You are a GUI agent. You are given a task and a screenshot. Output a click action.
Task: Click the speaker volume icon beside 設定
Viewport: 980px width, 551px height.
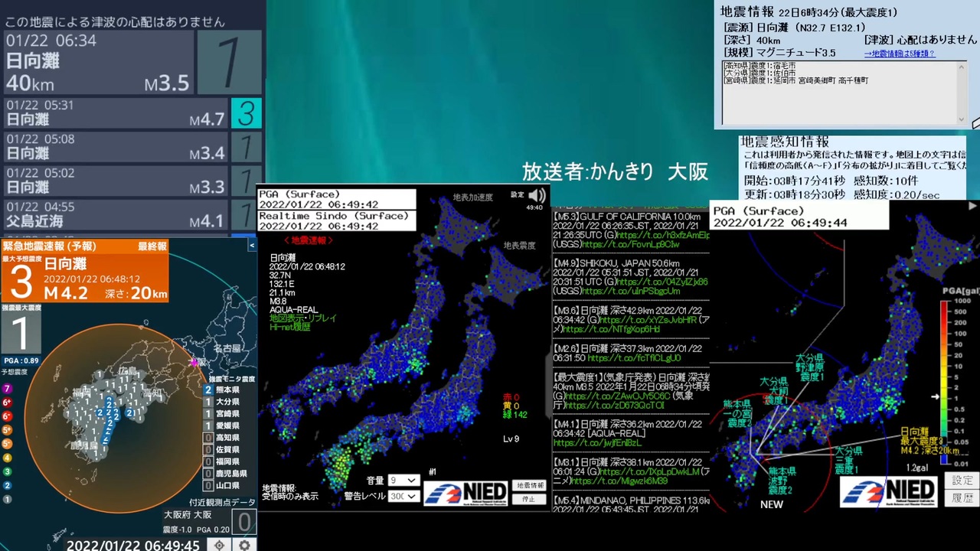tap(537, 195)
